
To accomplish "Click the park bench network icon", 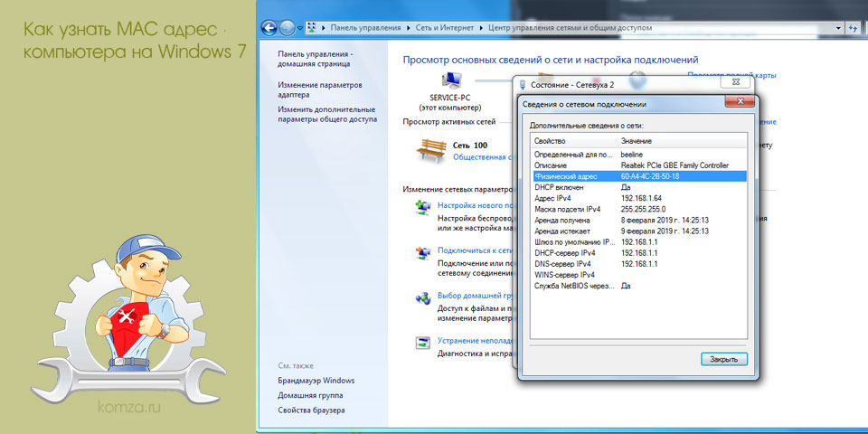I will (431, 149).
